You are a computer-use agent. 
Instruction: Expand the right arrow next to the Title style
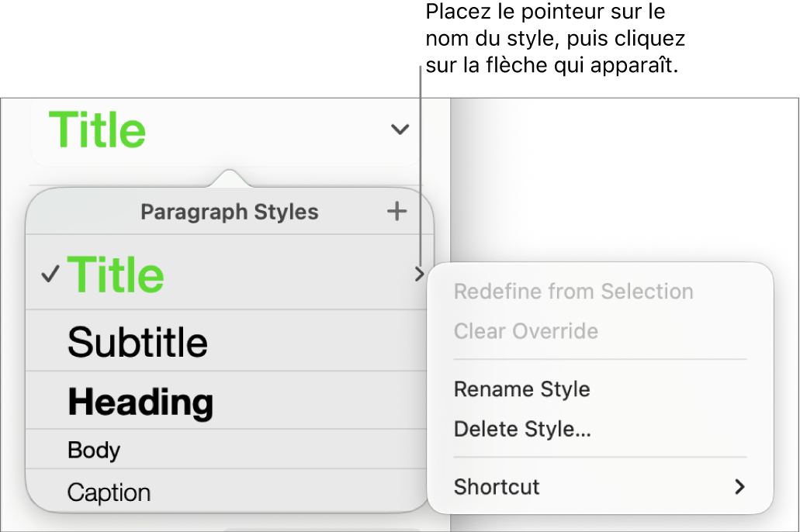click(419, 275)
